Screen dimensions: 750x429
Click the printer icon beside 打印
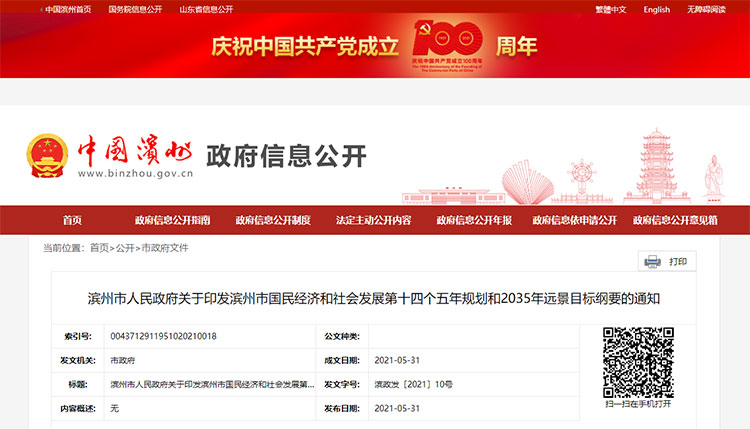tap(653, 262)
